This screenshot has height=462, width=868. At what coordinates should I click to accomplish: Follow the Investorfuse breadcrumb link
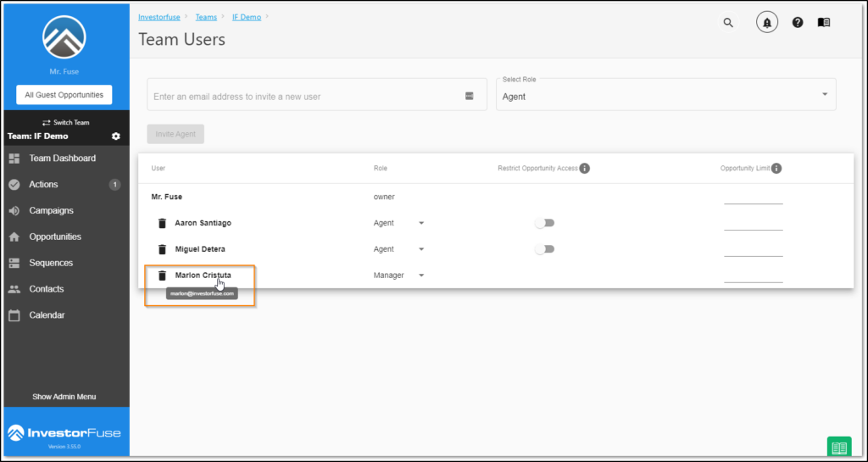click(159, 17)
